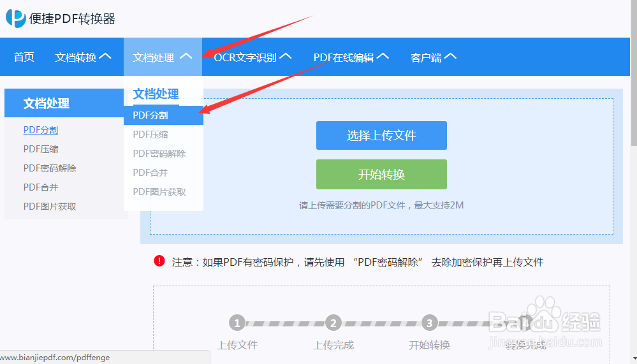Viewport: 637px width, 364px height.
Task: Open the 首页 nav item
Action: 24,57
